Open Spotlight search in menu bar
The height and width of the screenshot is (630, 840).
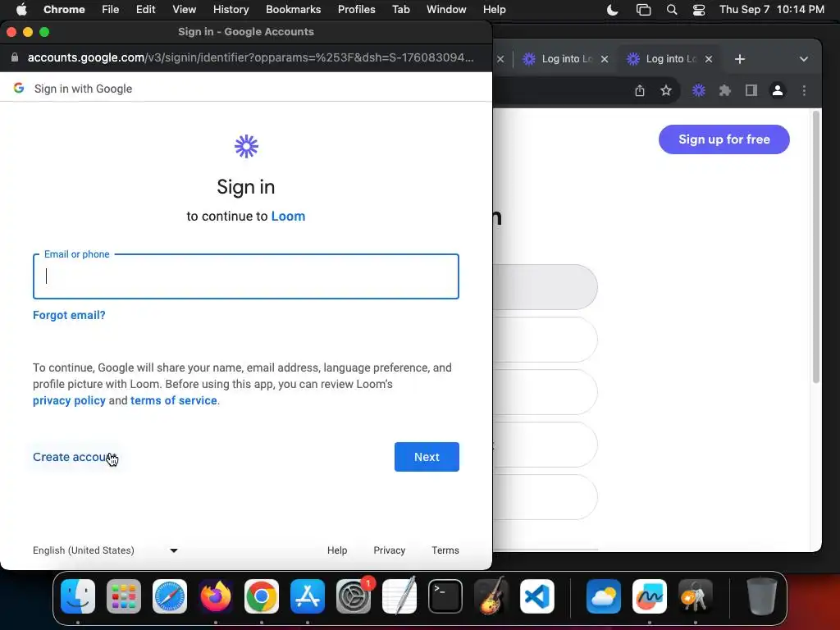672,10
